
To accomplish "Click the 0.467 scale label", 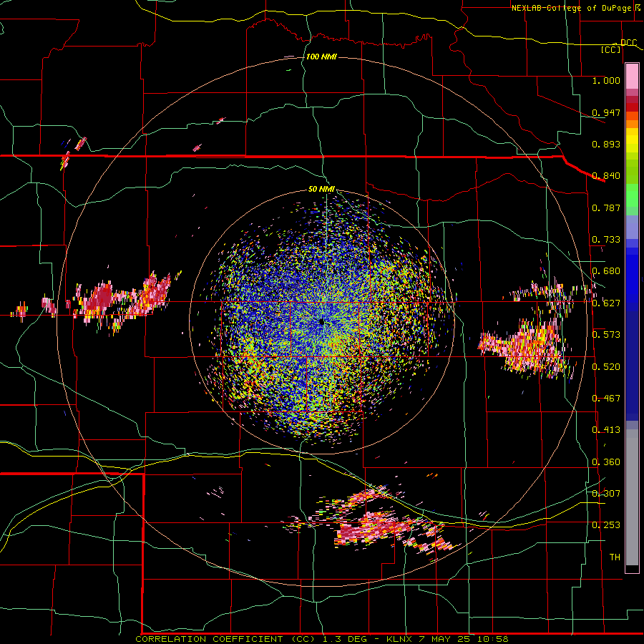I will (x=606, y=399).
